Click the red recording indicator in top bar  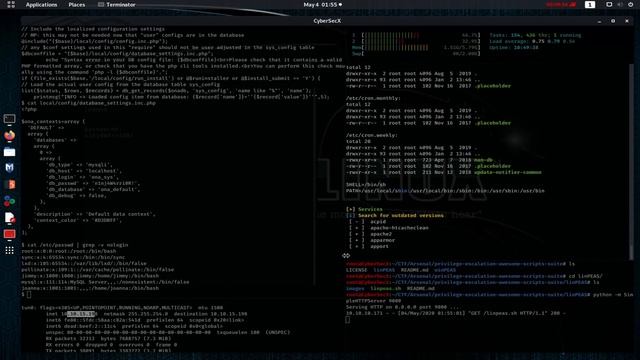pos(561,4)
